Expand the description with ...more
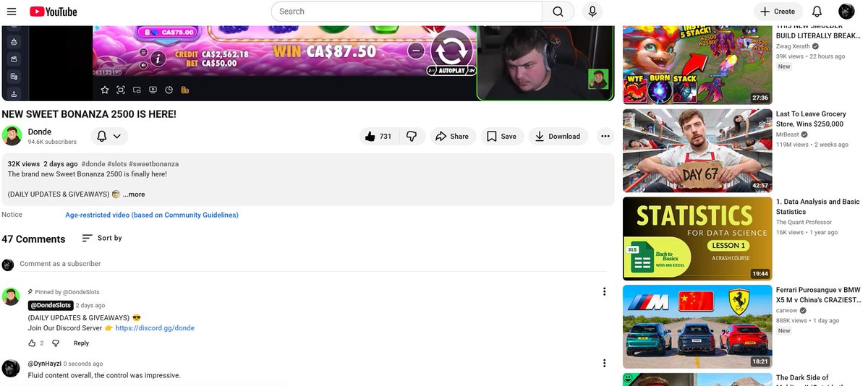 click(x=134, y=194)
